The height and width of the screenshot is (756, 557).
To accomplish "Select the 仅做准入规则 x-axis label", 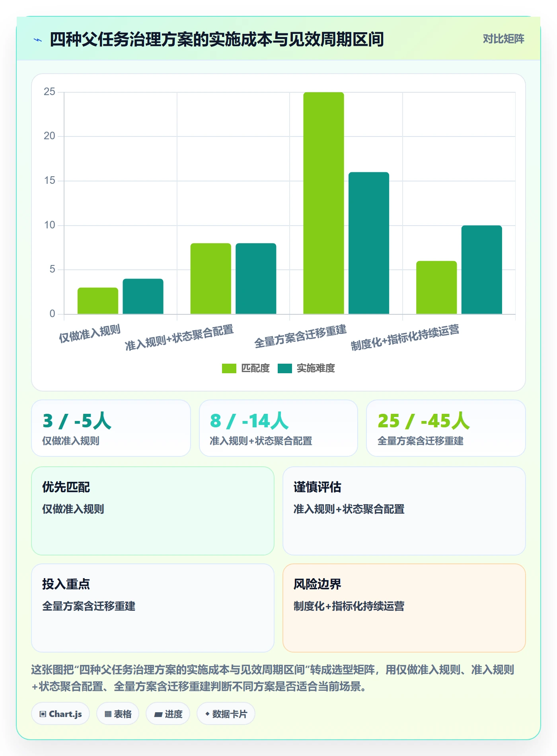I will coord(90,333).
